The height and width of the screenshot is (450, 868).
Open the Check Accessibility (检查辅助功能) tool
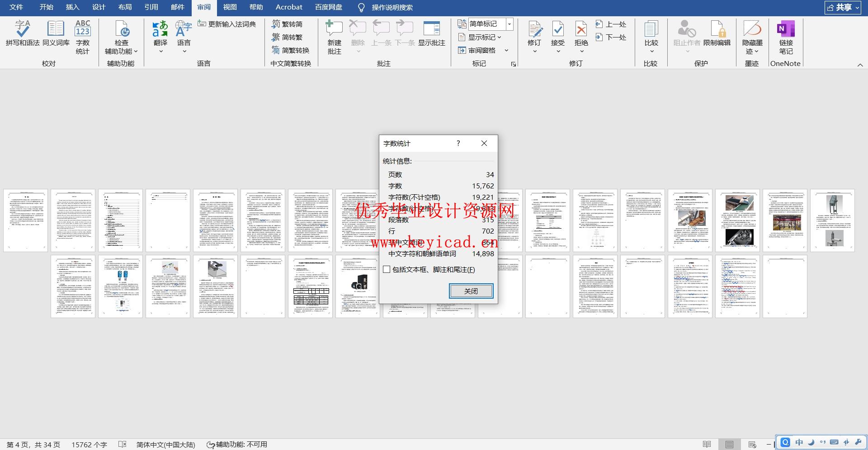pyautogui.click(x=121, y=37)
